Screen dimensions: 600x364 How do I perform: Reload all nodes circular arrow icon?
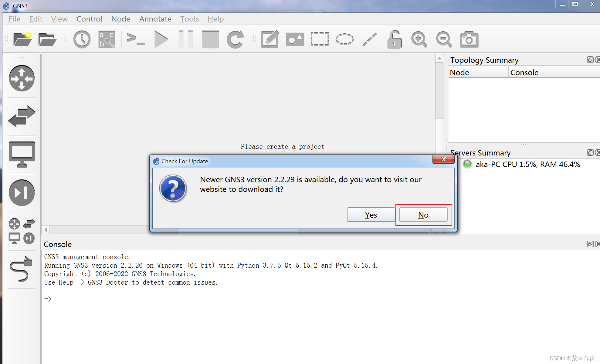coord(235,39)
